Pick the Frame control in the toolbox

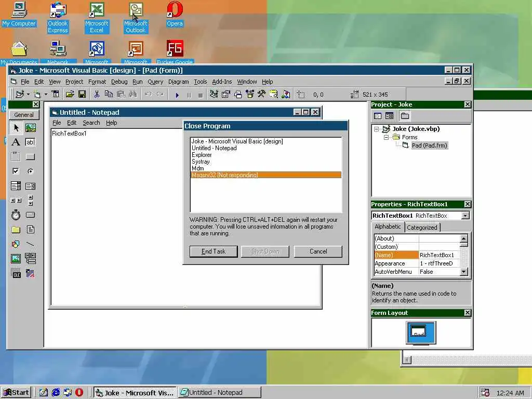point(16,157)
